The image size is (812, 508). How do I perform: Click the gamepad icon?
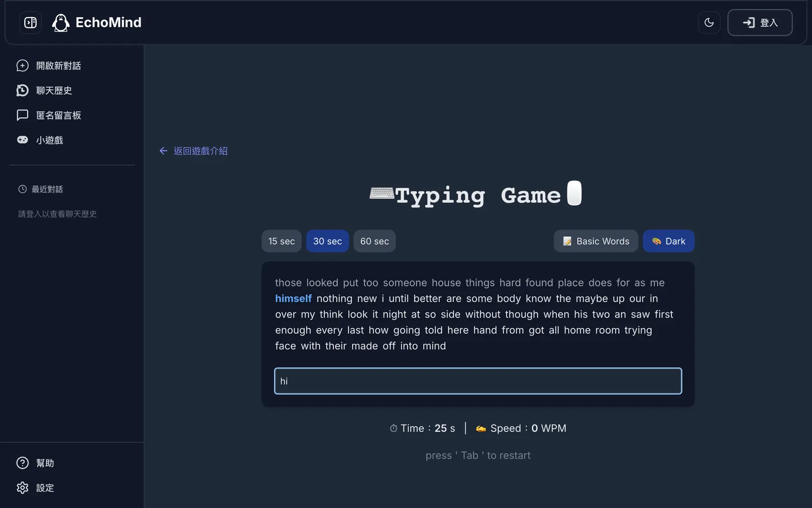click(22, 140)
